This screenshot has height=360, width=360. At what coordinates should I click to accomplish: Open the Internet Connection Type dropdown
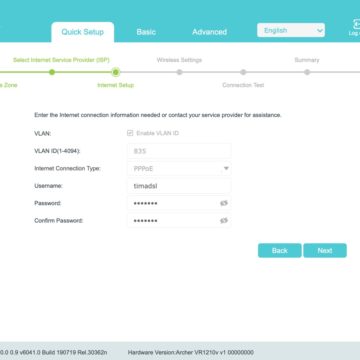[179, 169]
